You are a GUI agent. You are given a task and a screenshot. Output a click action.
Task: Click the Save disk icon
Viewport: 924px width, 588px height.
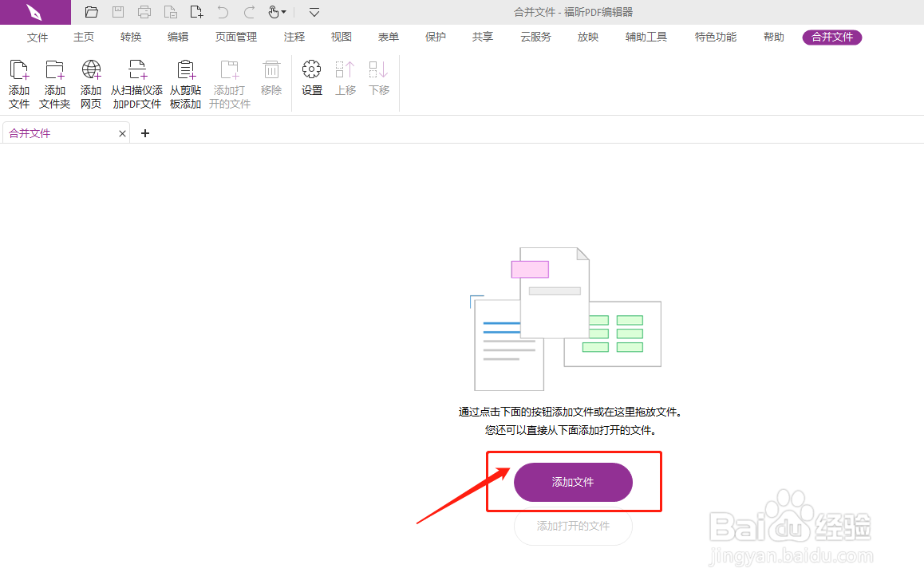coord(118,12)
